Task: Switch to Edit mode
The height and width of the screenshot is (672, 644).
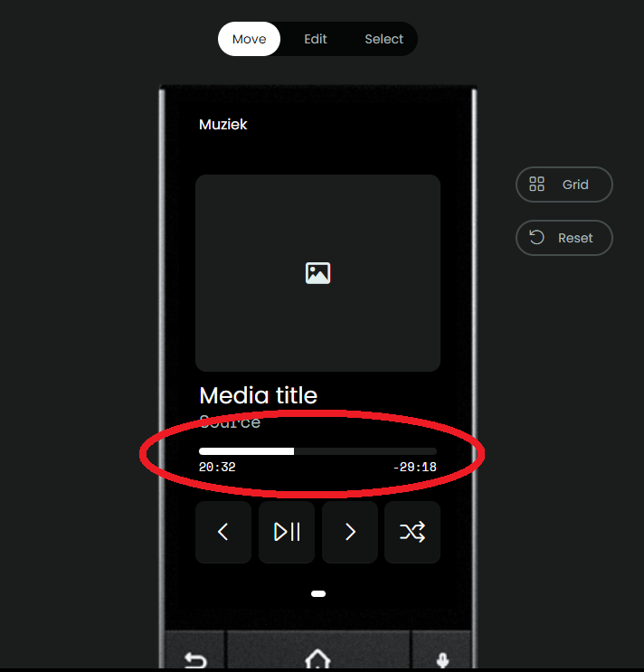Action: (x=316, y=39)
